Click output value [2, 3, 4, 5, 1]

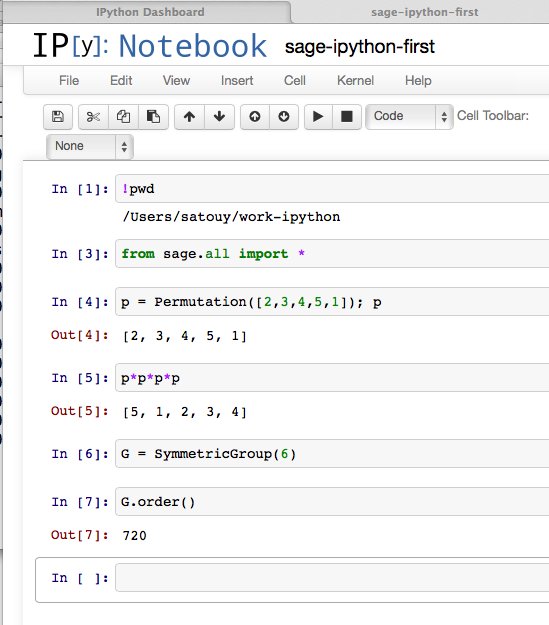point(185,336)
